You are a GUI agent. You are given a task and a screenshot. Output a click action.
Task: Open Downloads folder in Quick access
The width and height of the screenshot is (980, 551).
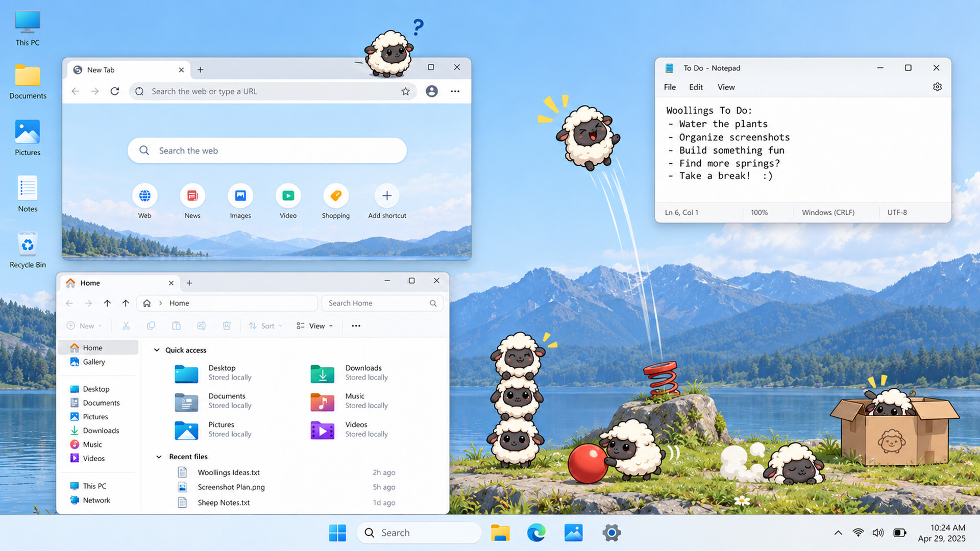click(350, 373)
